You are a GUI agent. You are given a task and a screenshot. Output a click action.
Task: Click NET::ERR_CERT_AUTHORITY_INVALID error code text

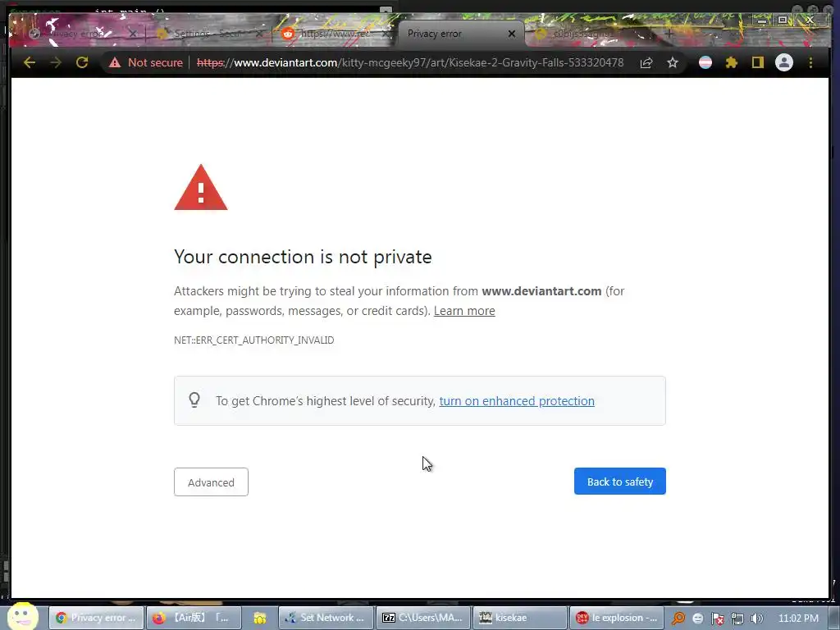tap(254, 340)
